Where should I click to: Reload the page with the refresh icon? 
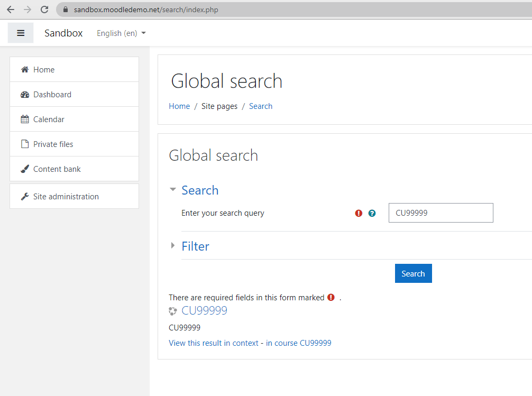(x=44, y=10)
